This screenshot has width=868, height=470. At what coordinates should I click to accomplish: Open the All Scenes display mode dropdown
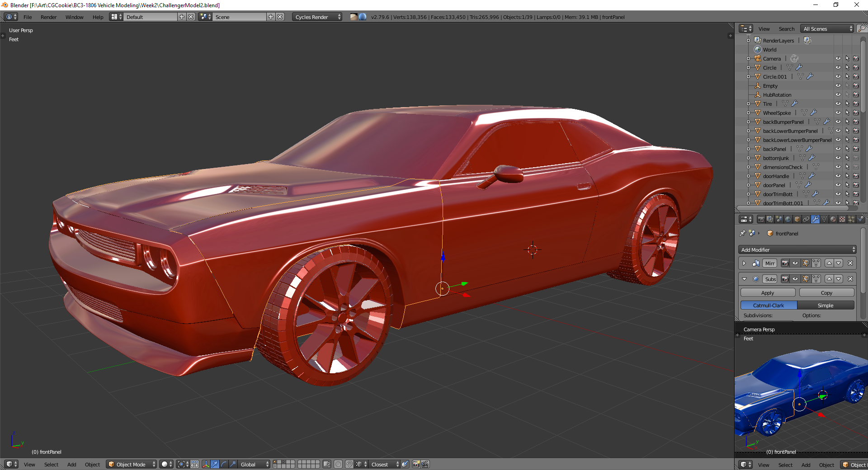click(x=827, y=28)
